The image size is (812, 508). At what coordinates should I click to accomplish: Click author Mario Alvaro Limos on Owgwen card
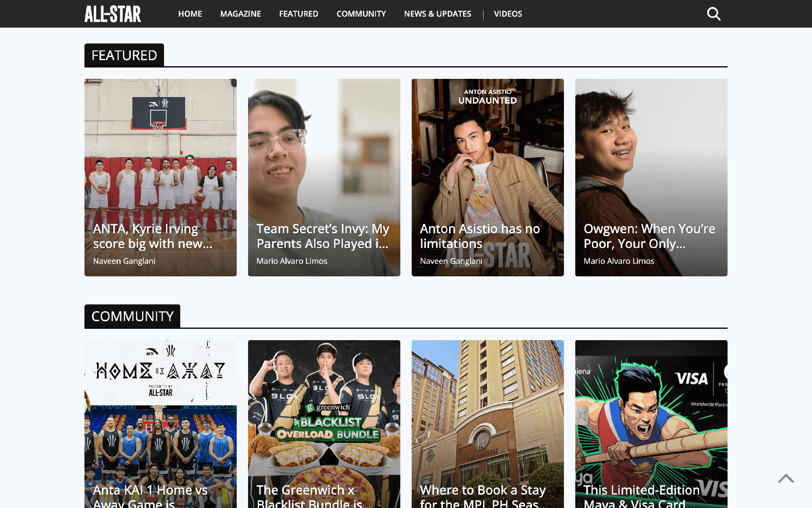pos(619,261)
